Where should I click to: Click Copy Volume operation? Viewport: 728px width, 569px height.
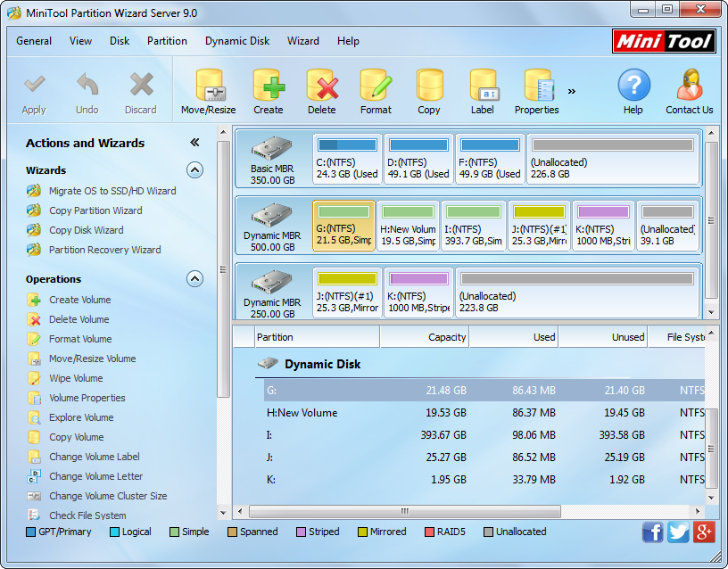point(77,437)
